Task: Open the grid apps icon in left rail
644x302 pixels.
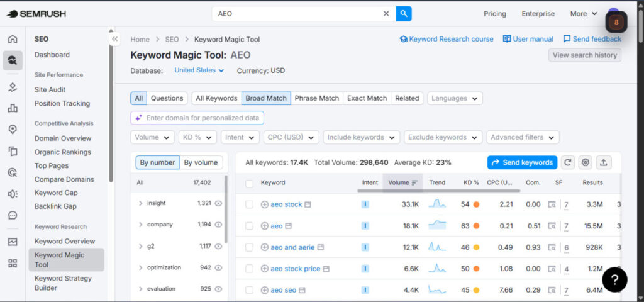Action: (x=13, y=264)
